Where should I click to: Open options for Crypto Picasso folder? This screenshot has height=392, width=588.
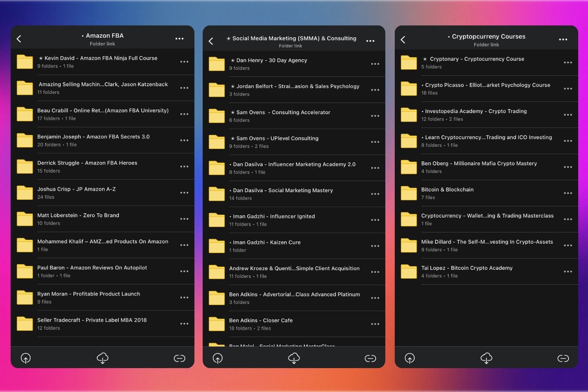tap(568, 89)
